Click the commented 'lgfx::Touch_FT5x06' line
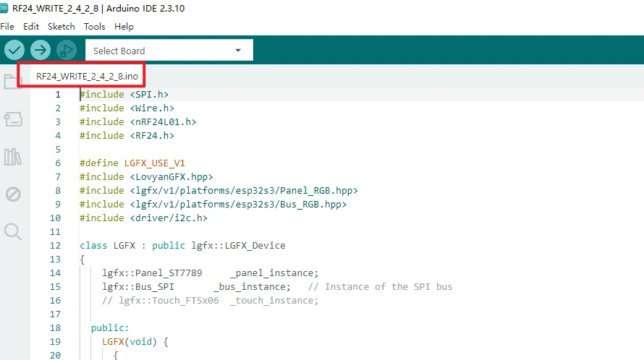The height and width of the screenshot is (360, 644). pyautogui.click(x=211, y=301)
